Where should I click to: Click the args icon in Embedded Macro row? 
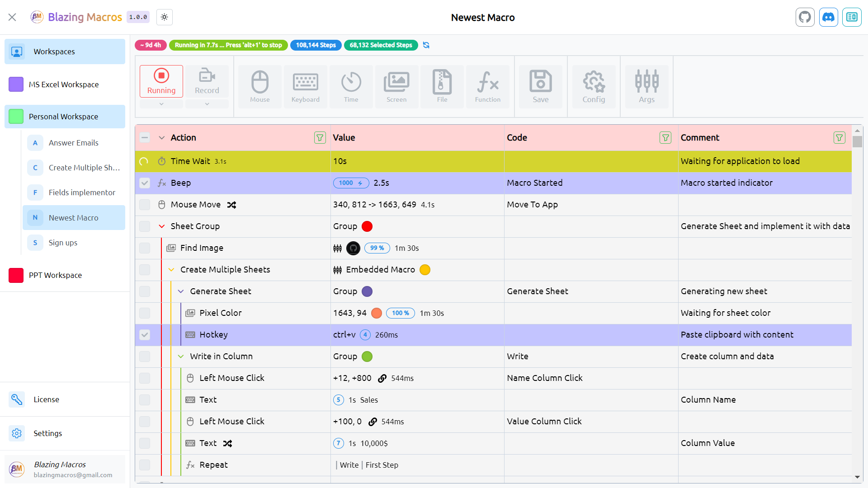coord(338,270)
